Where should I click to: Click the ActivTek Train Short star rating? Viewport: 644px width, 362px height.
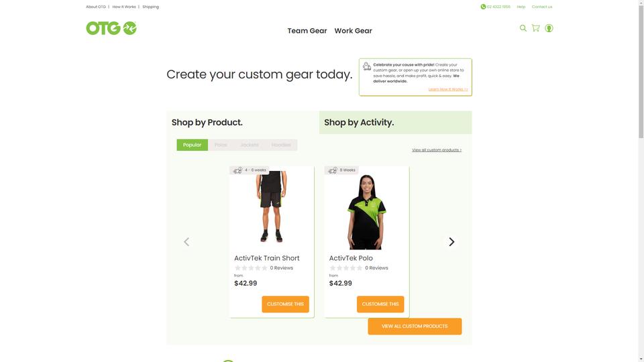pos(250,268)
